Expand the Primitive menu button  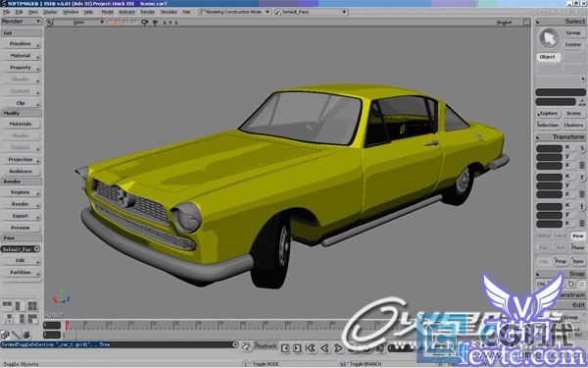(21, 44)
